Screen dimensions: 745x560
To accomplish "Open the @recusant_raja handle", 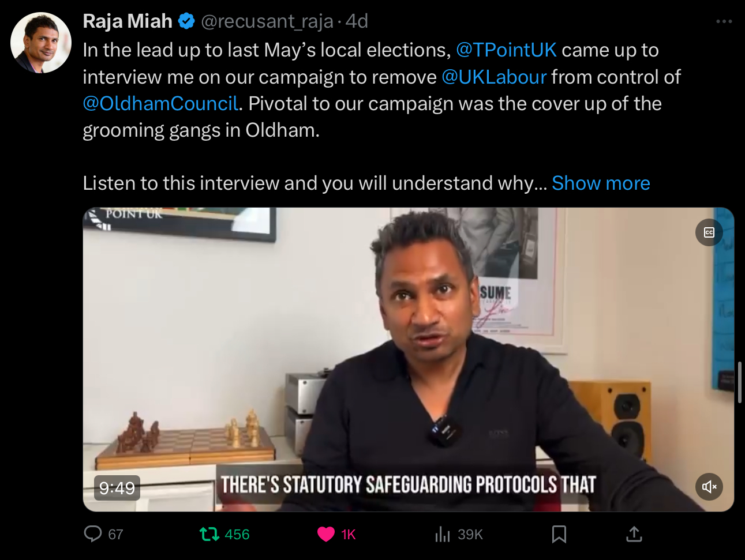I will [x=267, y=21].
